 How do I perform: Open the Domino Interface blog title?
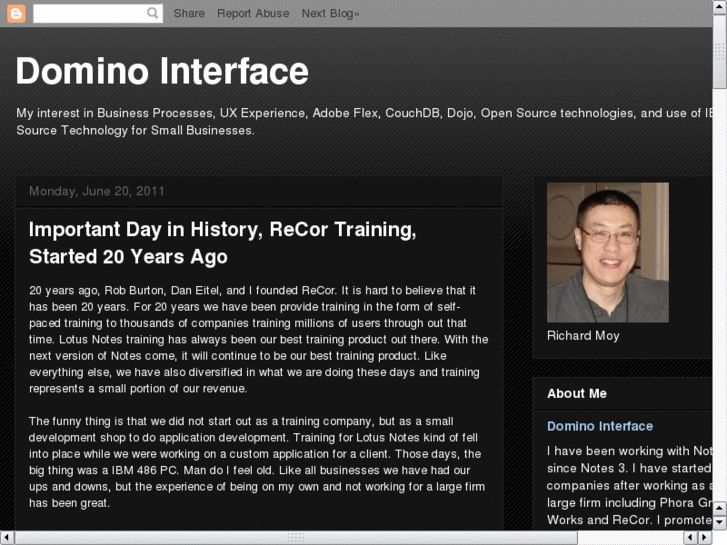162,71
